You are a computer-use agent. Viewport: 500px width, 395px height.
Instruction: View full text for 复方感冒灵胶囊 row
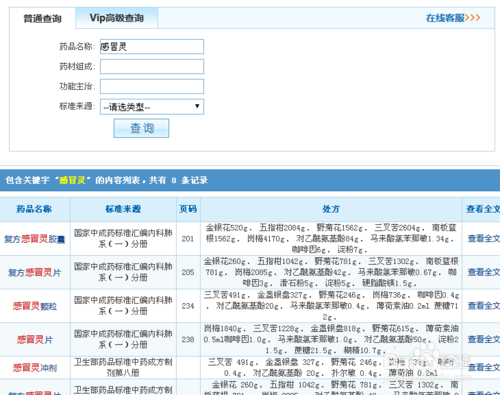483,239
